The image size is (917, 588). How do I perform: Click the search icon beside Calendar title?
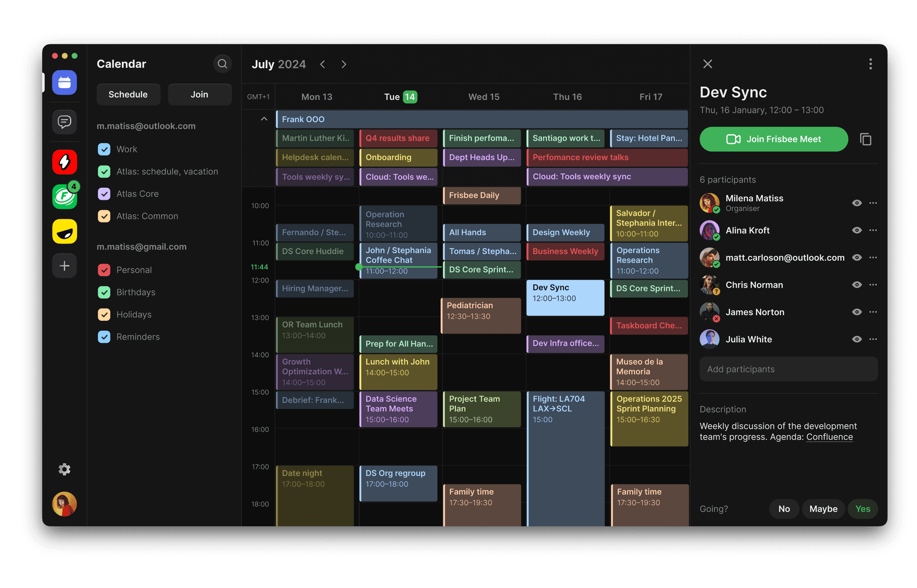coord(222,64)
